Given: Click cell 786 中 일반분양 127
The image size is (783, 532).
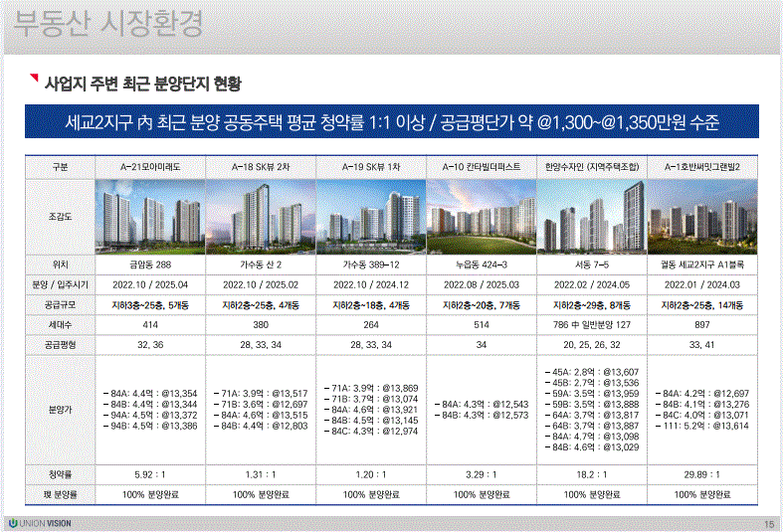Looking at the screenshot, I should (x=592, y=325).
